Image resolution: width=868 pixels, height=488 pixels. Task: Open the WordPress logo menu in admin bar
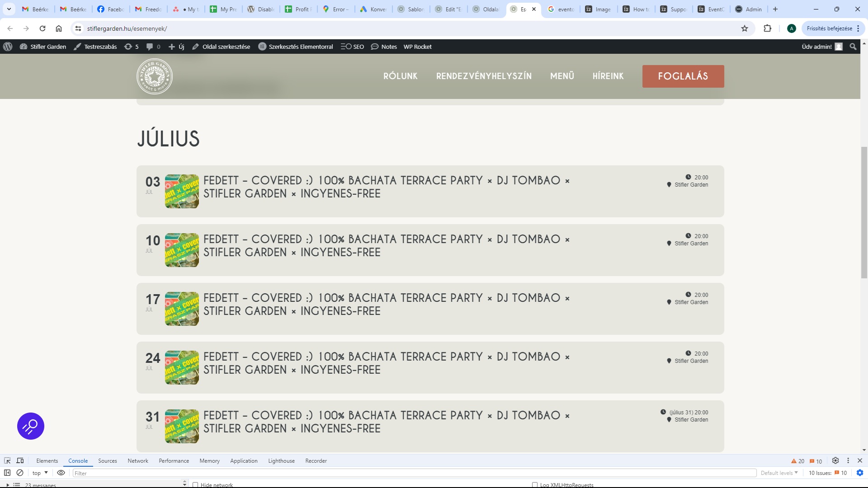[x=8, y=47]
